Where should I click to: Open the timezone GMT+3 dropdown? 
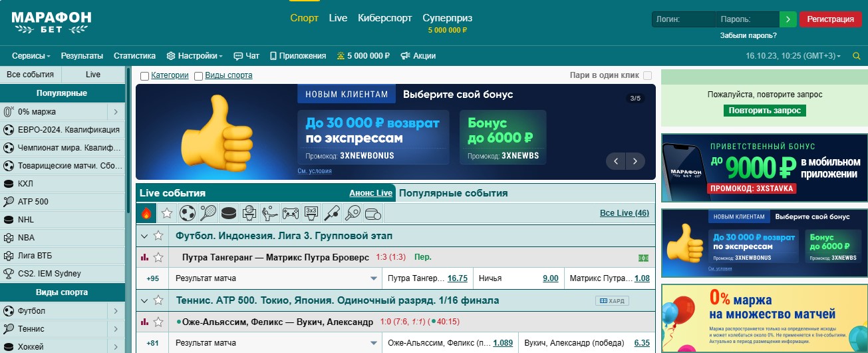[x=794, y=56]
